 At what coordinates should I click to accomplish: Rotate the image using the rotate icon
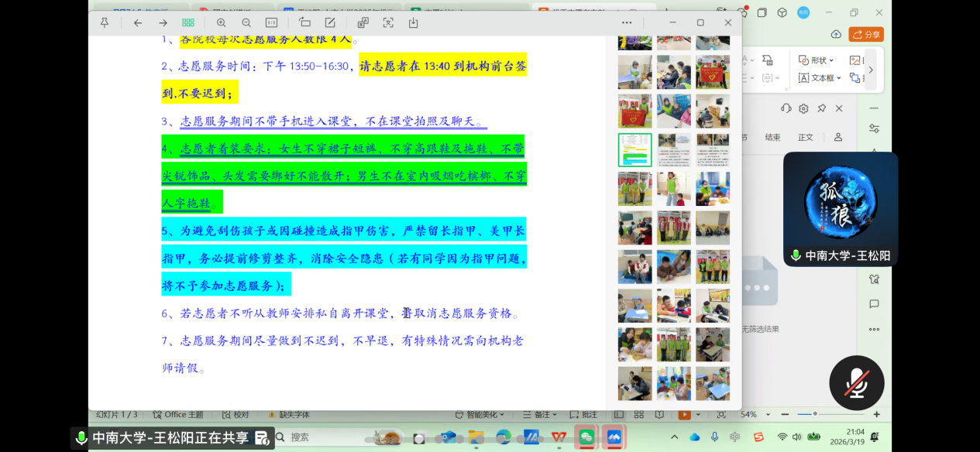[x=304, y=23]
